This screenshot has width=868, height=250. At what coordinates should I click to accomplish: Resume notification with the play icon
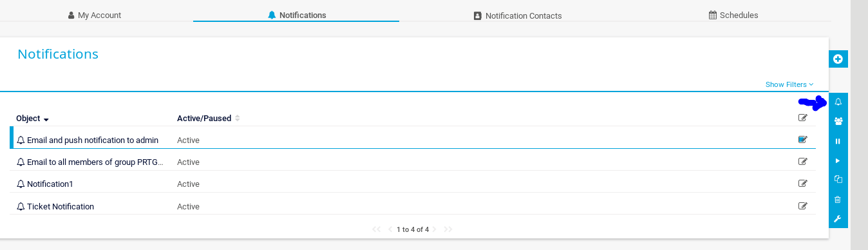coord(838,160)
